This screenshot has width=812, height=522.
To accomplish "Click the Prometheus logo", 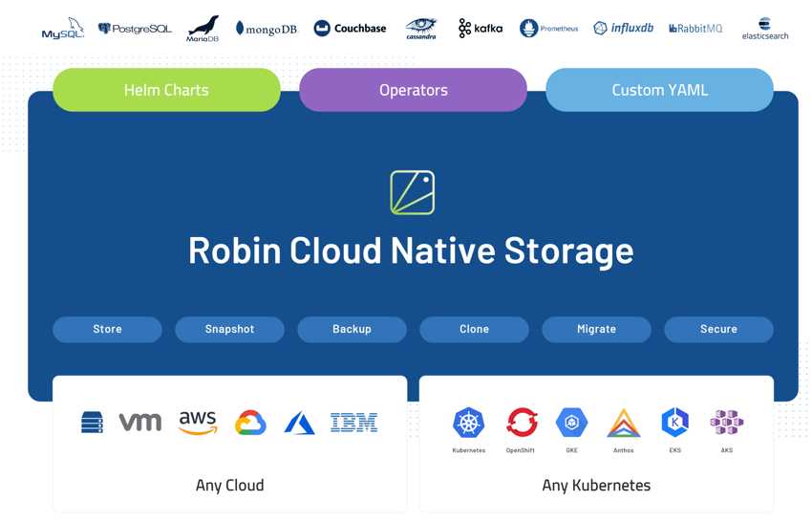I will 549,28.
